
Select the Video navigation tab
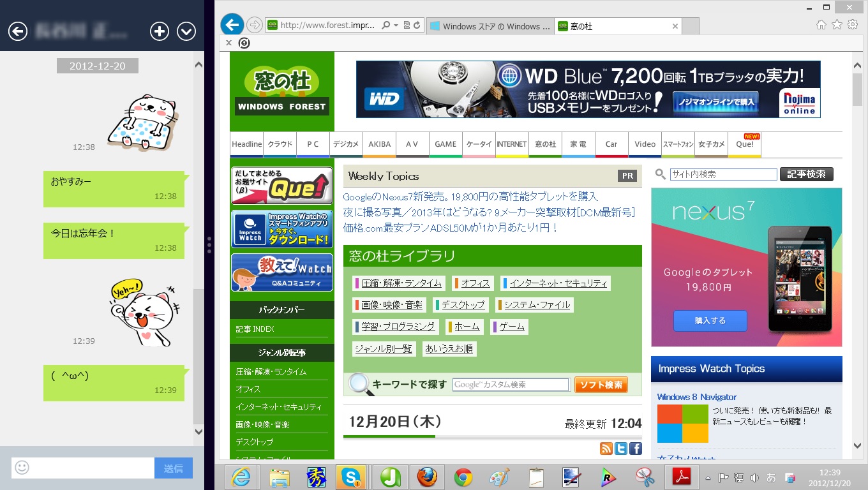point(645,145)
